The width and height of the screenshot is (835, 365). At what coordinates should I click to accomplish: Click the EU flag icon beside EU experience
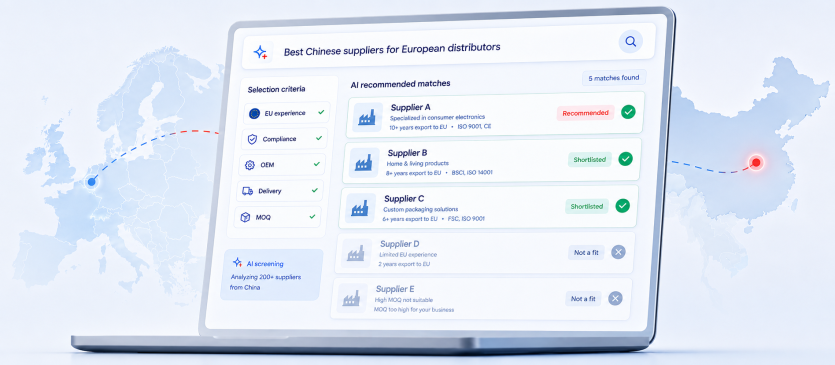click(x=255, y=113)
